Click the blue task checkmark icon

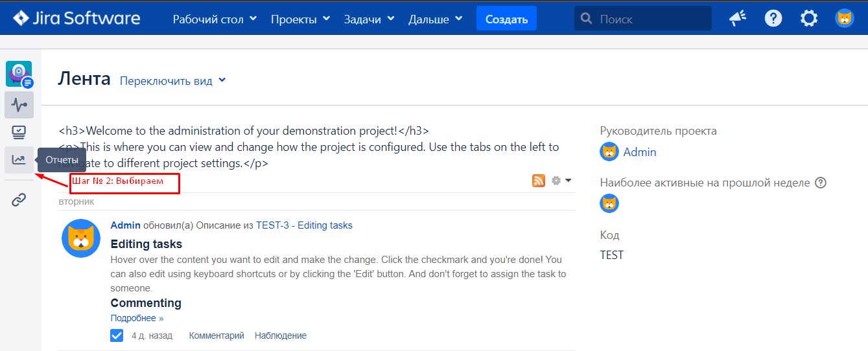click(x=117, y=335)
